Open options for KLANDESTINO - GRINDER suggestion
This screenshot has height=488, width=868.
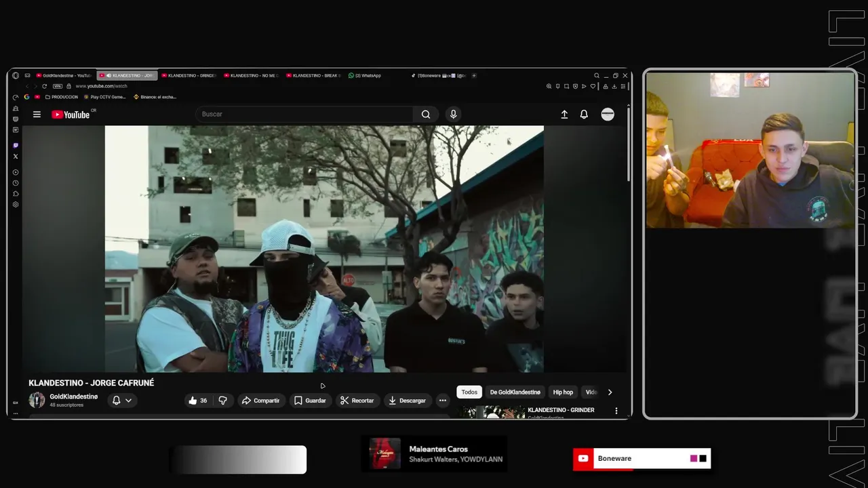click(x=616, y=411)
